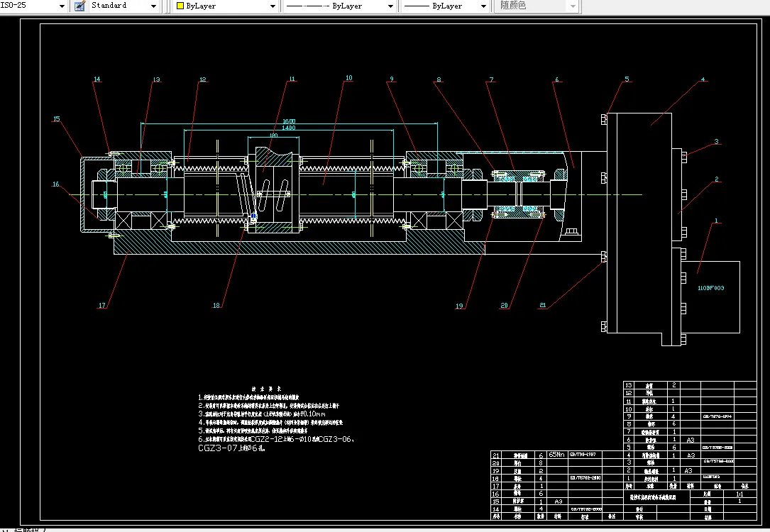Select part callout number 4

[x=703, y=79]
